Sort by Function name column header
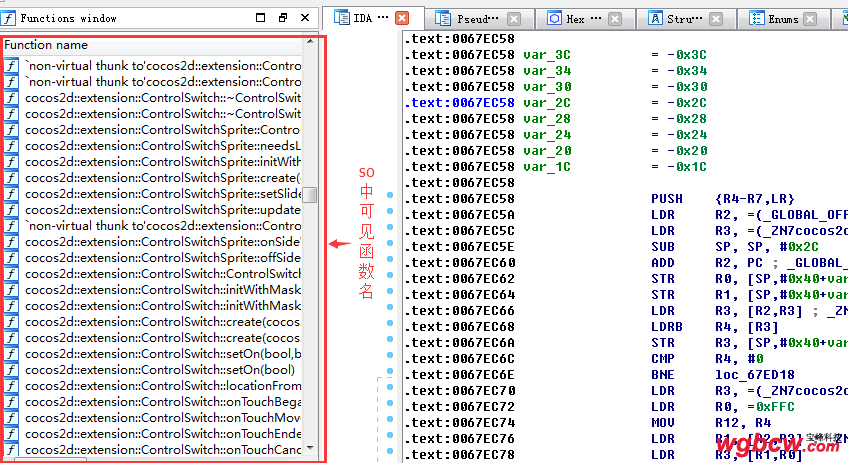Image resolution: width=848 pixels, height=463 pixels. [153, 45]
